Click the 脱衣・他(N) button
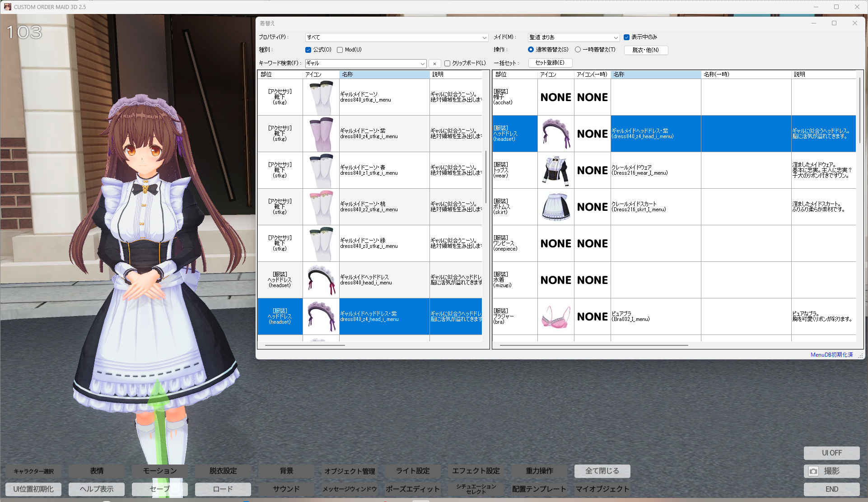The image size is (868, 502). pyautogui.click(x=645, y=50)
